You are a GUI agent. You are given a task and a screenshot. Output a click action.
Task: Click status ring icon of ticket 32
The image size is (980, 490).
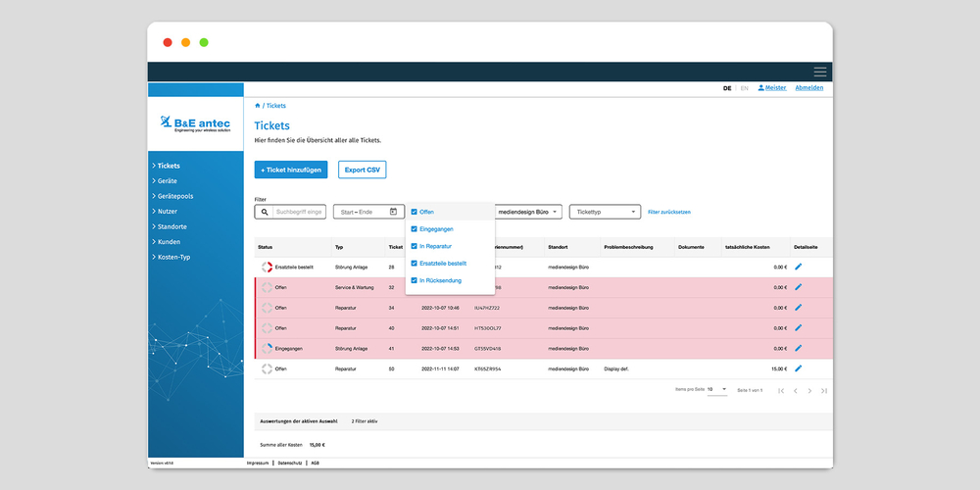pyautogui.click(x=267, y=287)
